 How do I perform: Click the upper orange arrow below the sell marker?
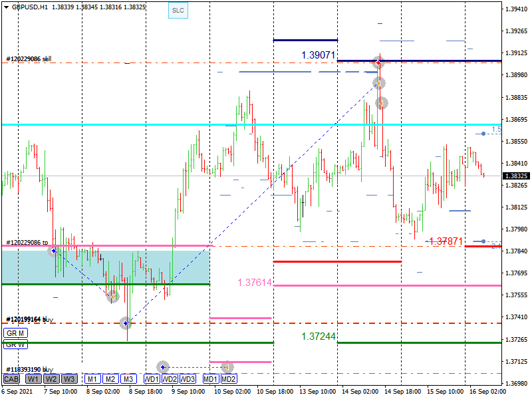pyautogui.click(x=378, y=83)
